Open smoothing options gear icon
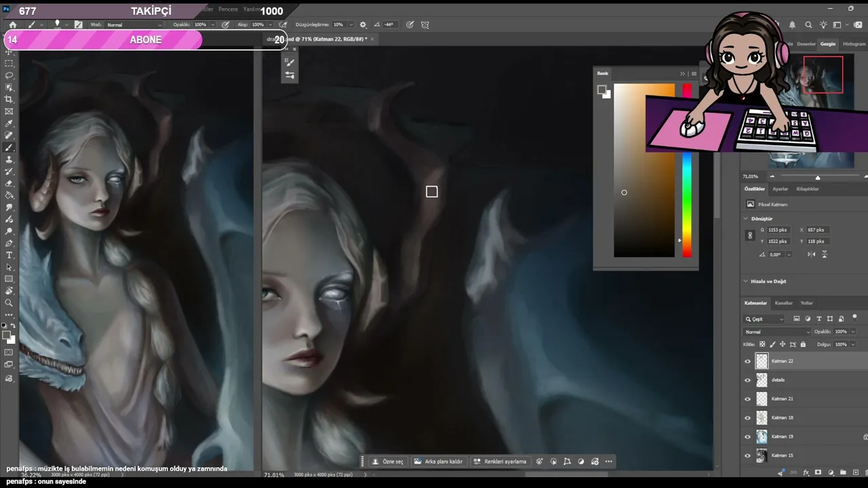Viewport: 868px width, 488px height. pyautogui.click(x=363, y=24)
